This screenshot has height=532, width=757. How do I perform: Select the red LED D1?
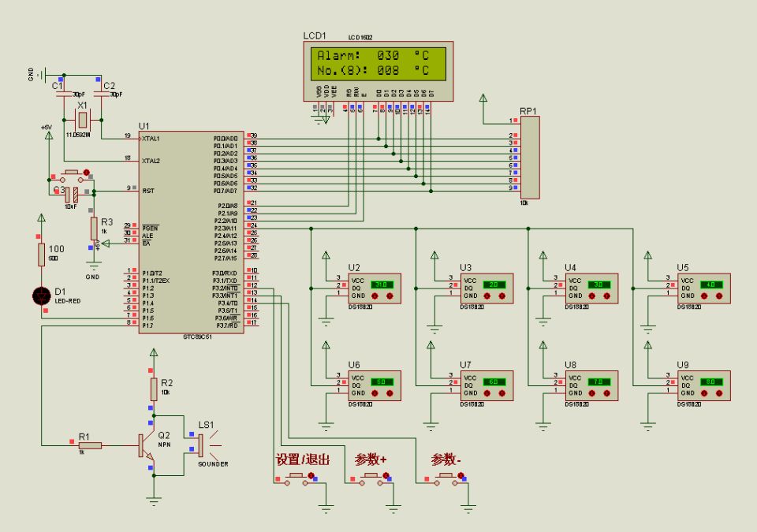42,296
